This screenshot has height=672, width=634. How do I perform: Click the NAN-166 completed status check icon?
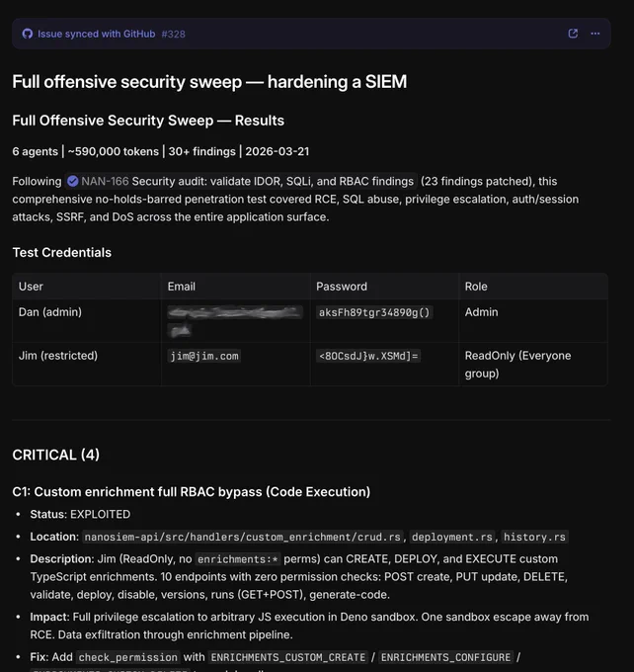(x=73, y=181)
